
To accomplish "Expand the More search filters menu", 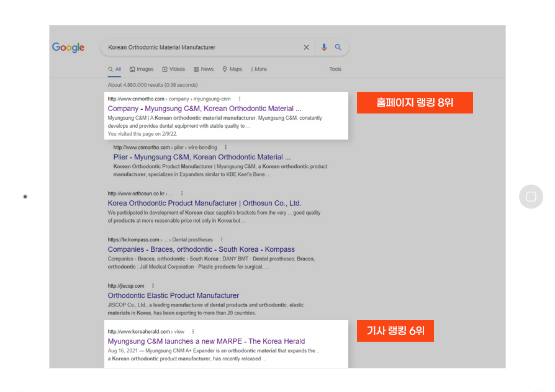I will (259, 69).
